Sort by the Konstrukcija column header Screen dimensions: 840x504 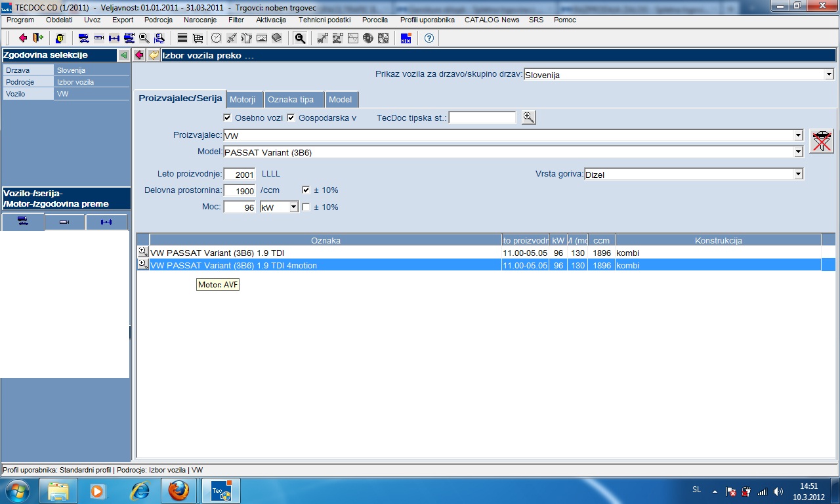coord(718,240)
